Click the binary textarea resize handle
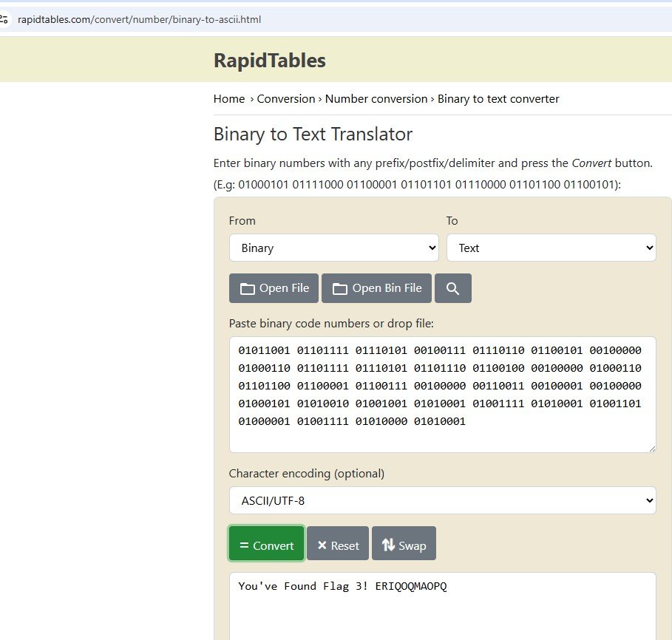 click(651, 448)
